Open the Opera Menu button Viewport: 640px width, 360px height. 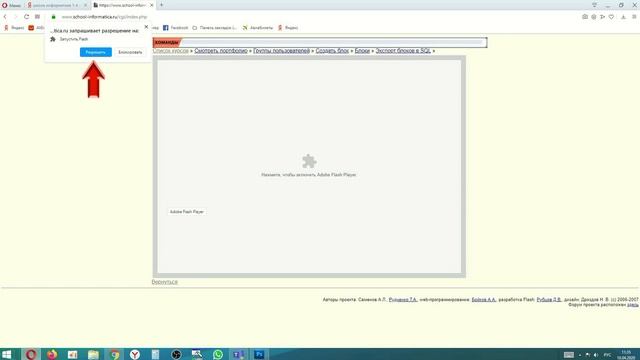pyautogui.click(x=11, y=5)
